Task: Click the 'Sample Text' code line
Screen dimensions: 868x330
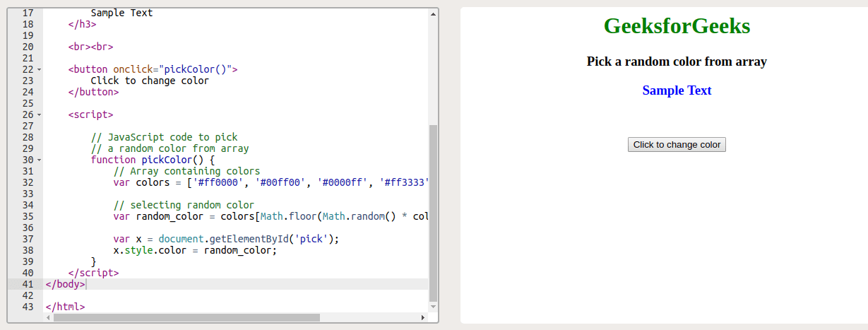Action: [x=121, y=13]
